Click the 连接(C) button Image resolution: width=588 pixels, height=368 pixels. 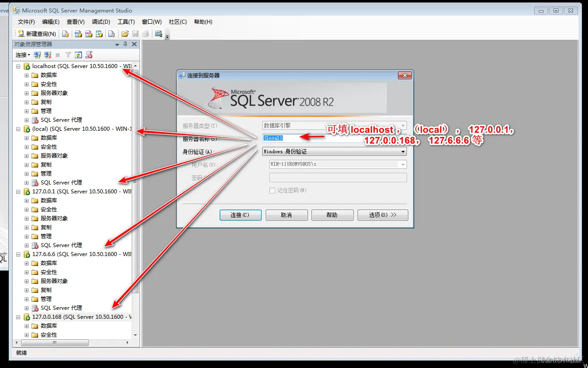coord(240,215)
